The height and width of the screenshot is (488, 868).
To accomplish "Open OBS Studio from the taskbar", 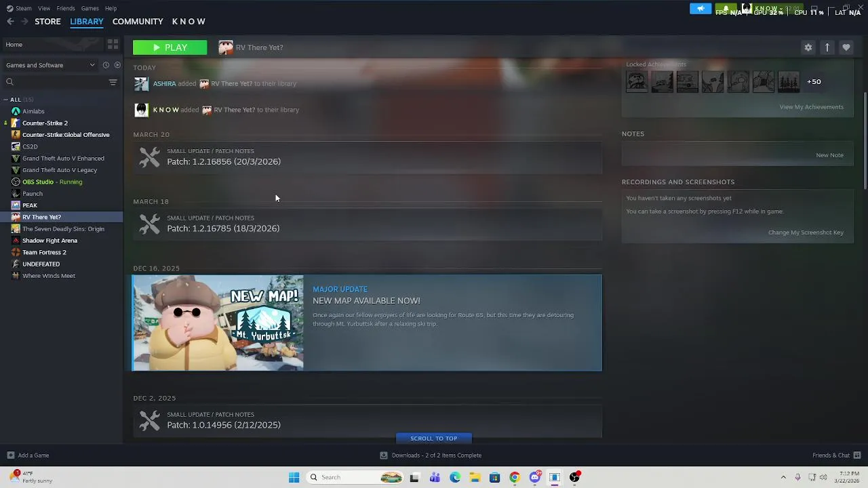I will 574,477.
